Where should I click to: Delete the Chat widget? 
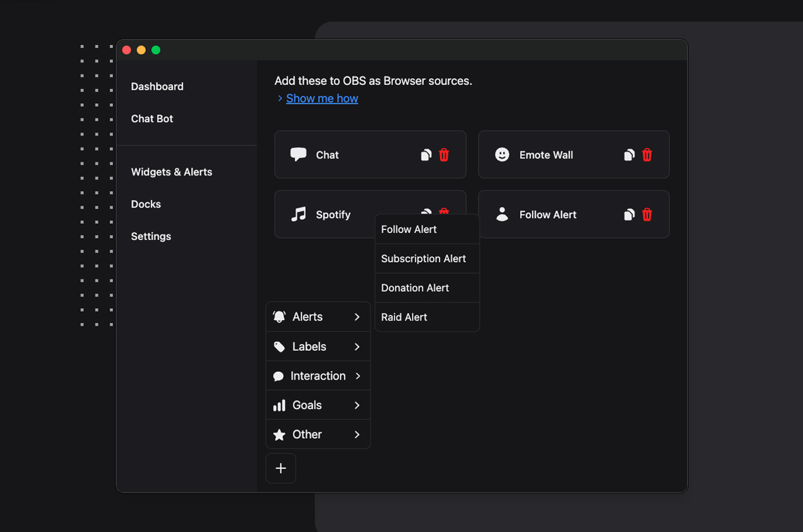(444, 155)
